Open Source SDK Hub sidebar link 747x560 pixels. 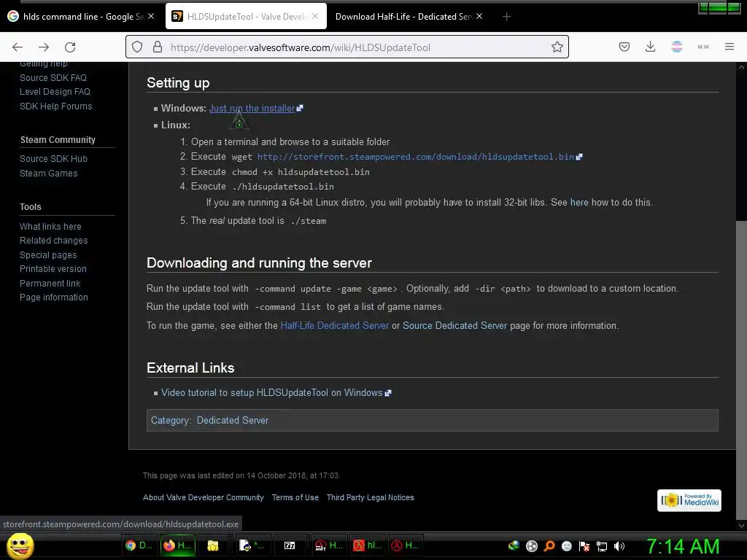pyautogui.click(x=53, y=158)
